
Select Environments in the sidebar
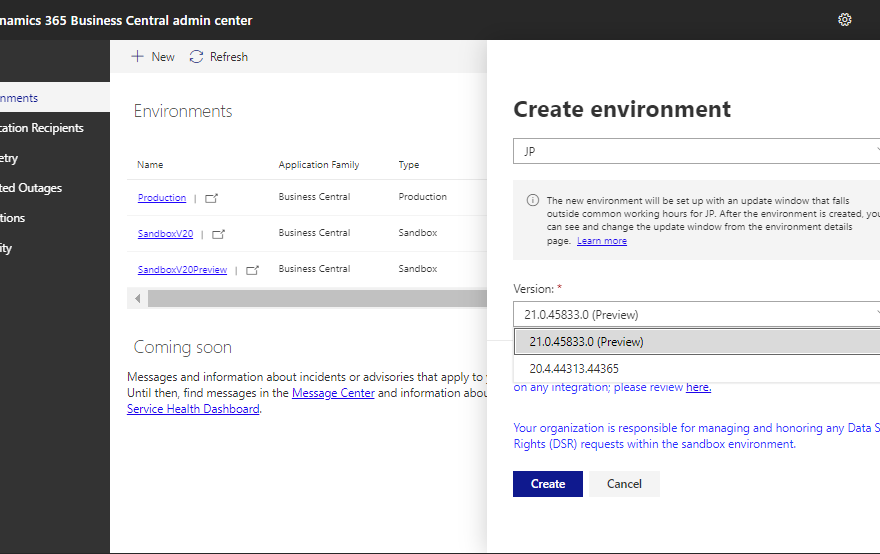point(54,98)
